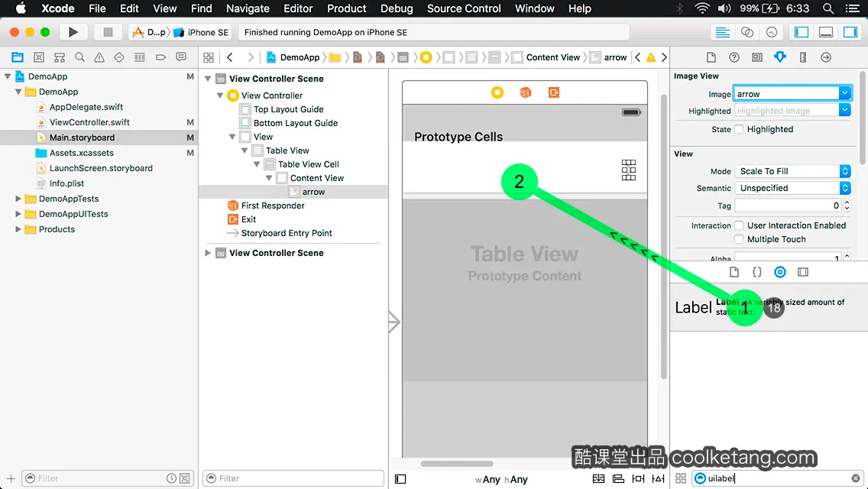Image resolution: width=868 pixels, height=489 pixels.
Task: Open the Breakpoint navigator
Action: pos(160,57)
